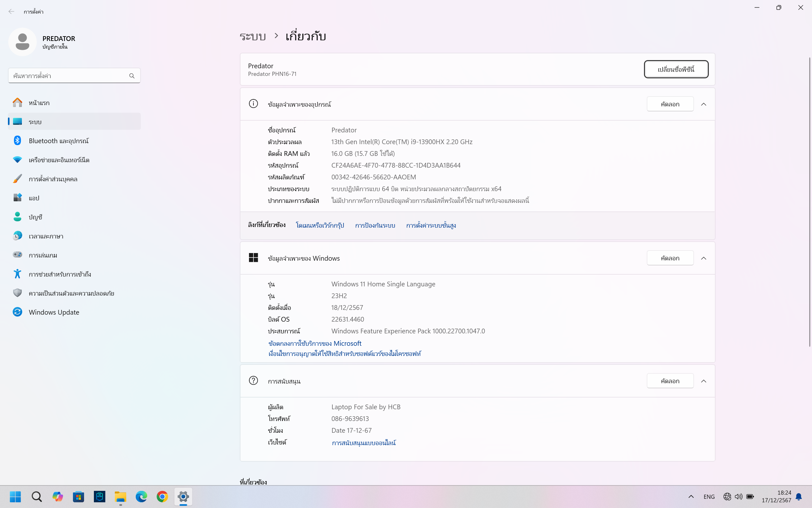Image resolution: width=812 pixels, height=508 pixels.
Task: Click the device info circle icon
Action: pyautogui.click(x=253, y=104)
